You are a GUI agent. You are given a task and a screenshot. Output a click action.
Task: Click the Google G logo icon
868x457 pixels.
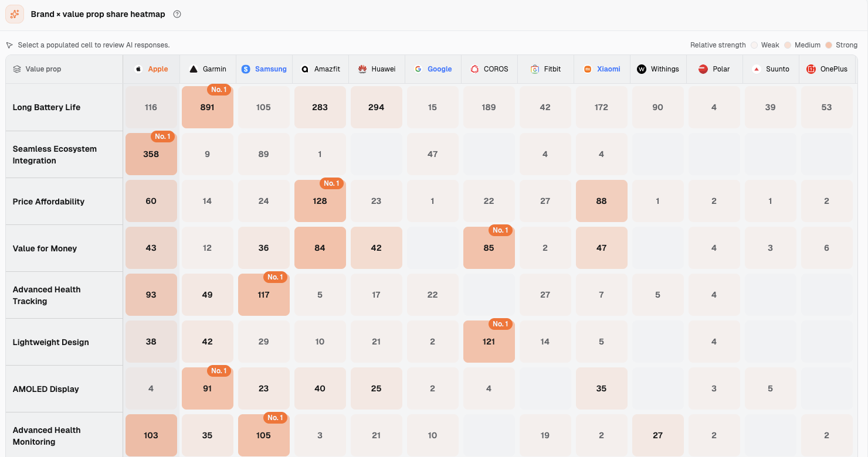click(x=418, y=69)
